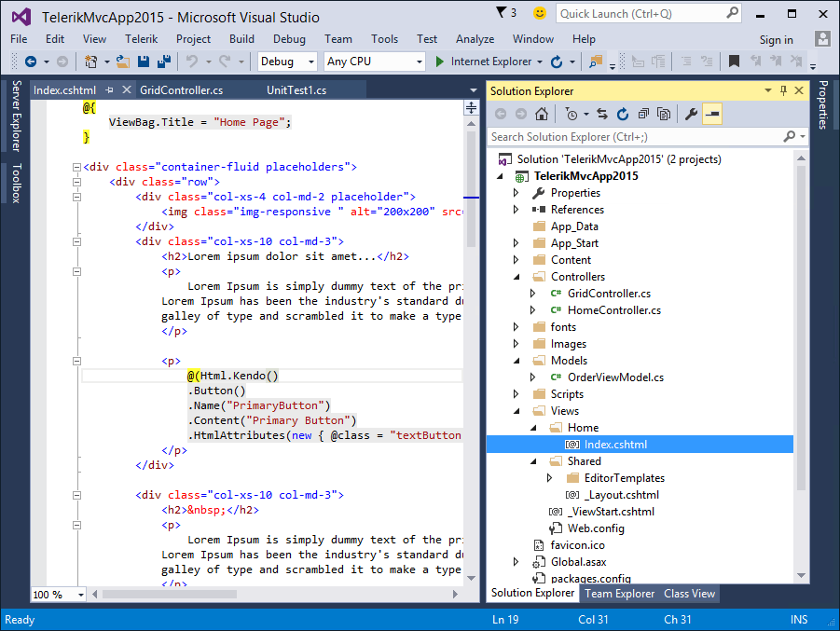Select Web.config under Views
840x631 pixels.
click(x=596, y=528)
